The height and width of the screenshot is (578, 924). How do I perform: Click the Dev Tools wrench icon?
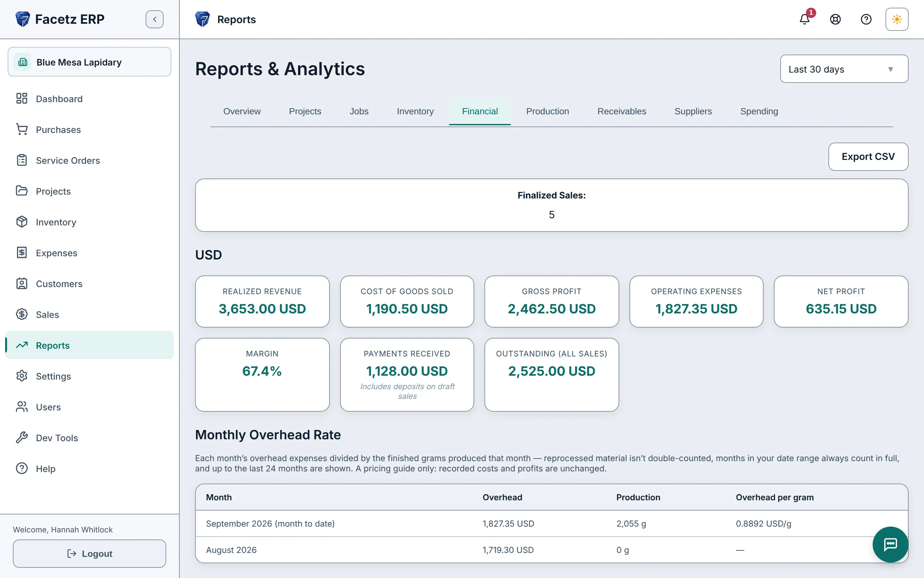pyautogui.click(x=22, y=438)
